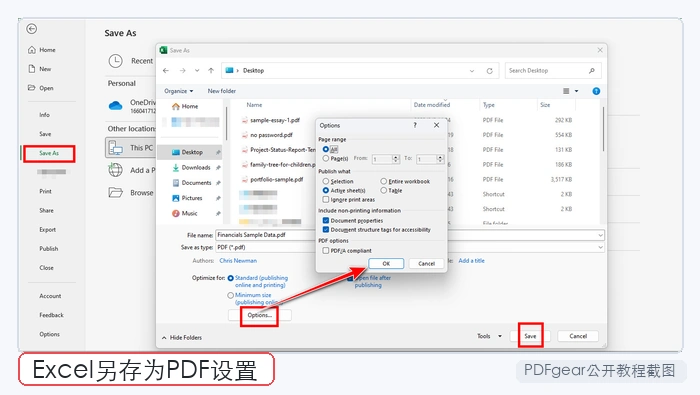Expand the address bar path dropdown

point(472,71)
